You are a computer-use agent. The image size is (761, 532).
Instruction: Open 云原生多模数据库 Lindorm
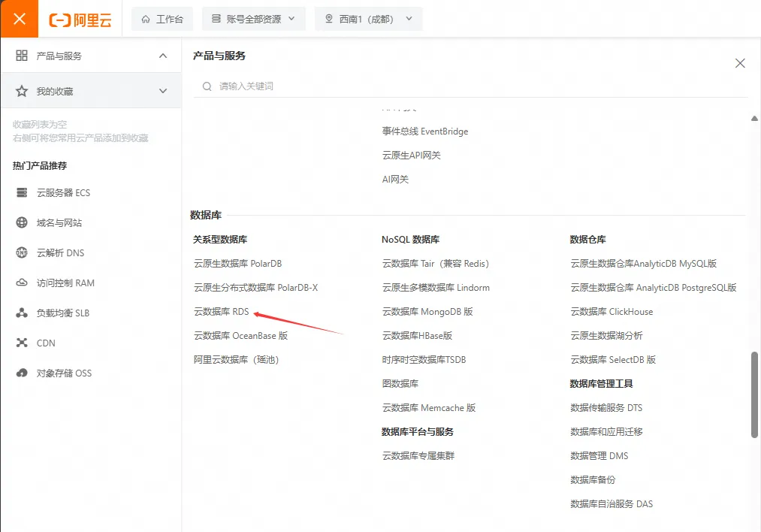pyautogui.click(x=436, y=287)
